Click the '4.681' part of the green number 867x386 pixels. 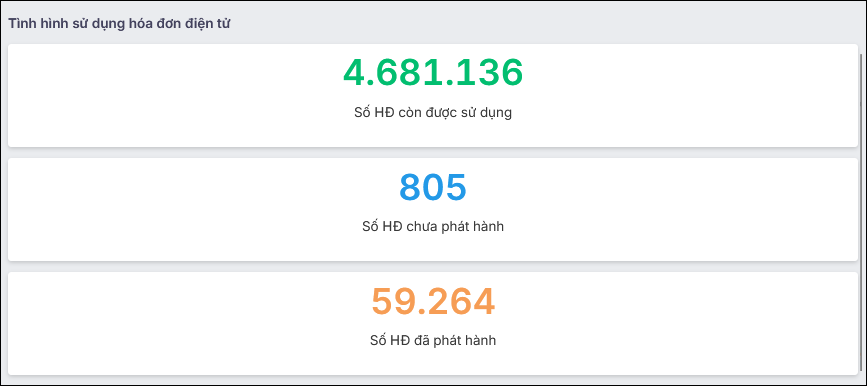click(393, 72)
